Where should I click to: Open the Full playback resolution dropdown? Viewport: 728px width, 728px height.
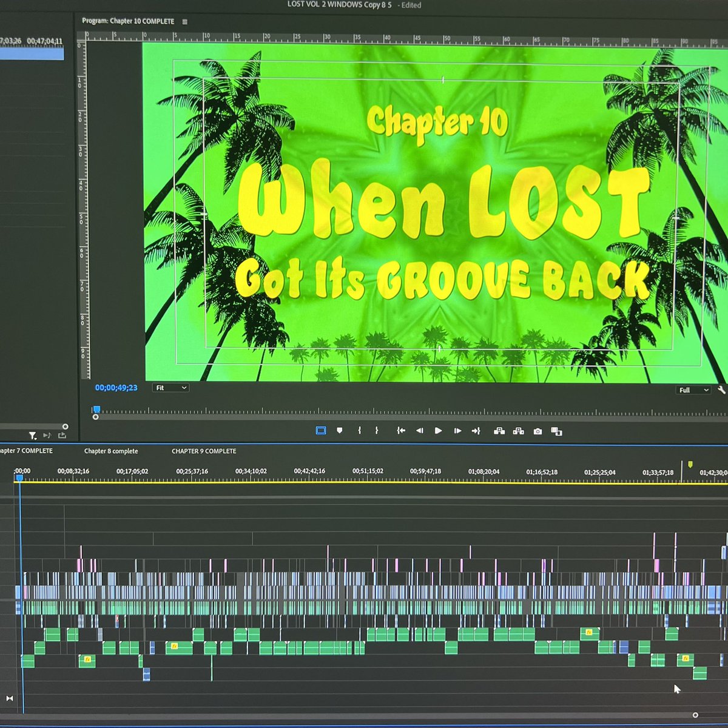(x=693, y=390)
